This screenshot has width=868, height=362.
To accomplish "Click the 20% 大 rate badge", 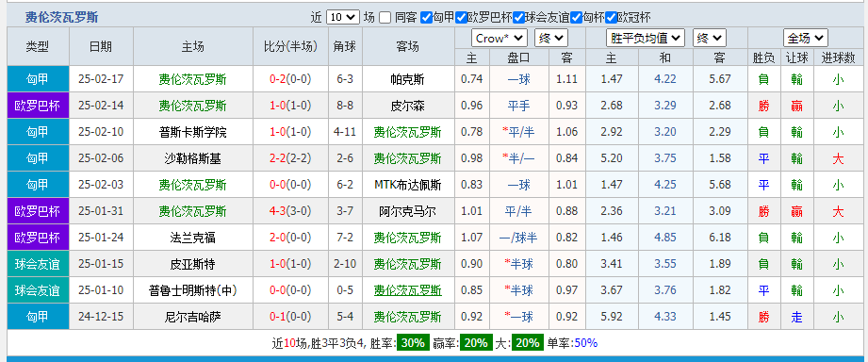I will pos(527,343).
